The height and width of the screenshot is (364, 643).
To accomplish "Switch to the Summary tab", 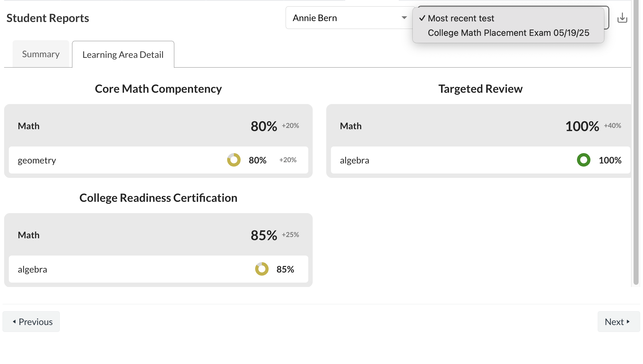I will 41,54.
